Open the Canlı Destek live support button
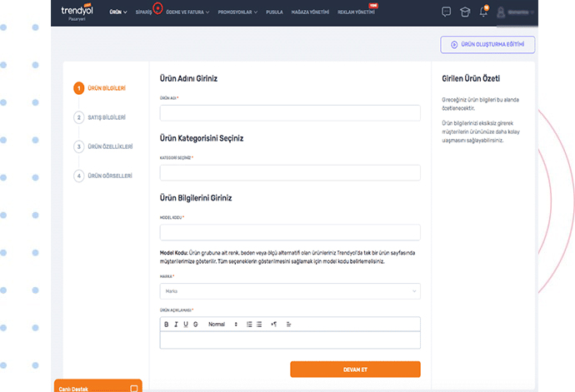The width and height of the screenshot is (575, 392). pos(97,386)
